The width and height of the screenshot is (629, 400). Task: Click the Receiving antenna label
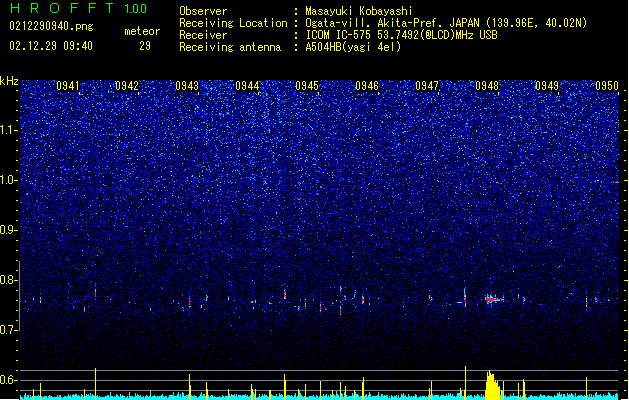[x=230, y=47]
